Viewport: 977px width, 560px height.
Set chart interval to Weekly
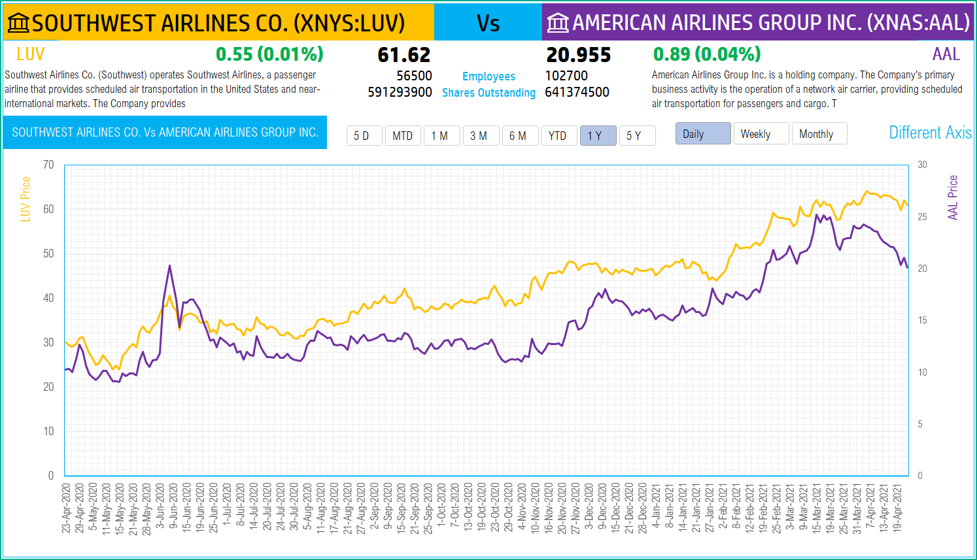761,133
